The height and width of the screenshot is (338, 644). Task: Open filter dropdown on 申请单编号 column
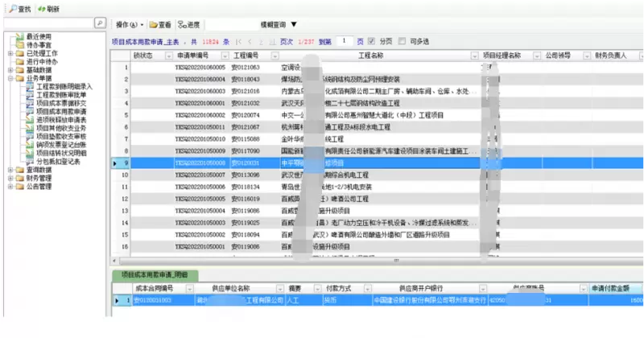[225, 56]
